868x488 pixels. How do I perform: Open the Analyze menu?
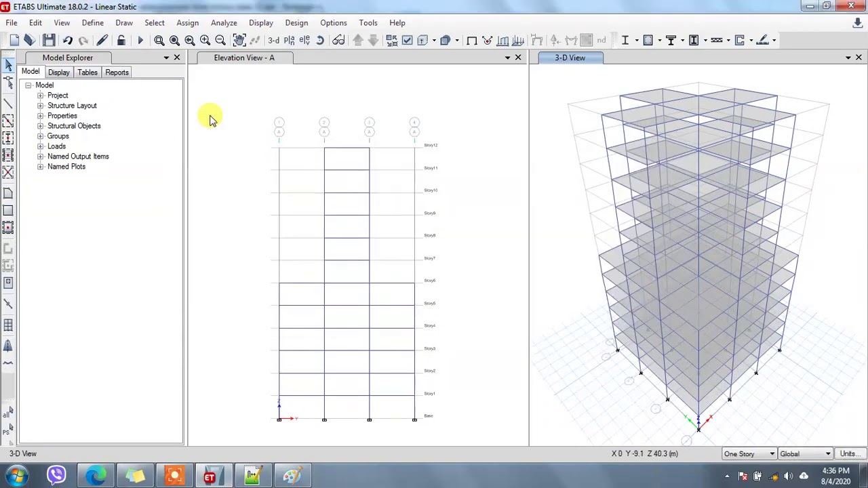224,22
